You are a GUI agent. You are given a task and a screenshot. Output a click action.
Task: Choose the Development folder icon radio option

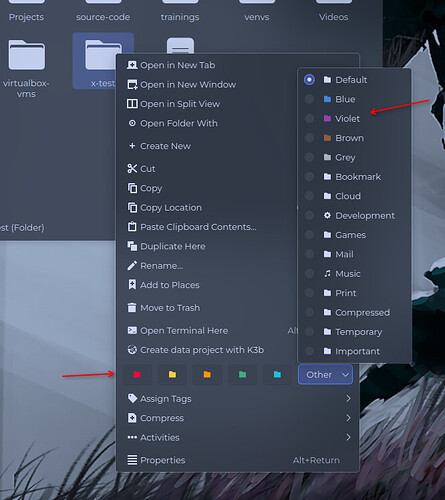pyautogui.click(x=309, y=215)
